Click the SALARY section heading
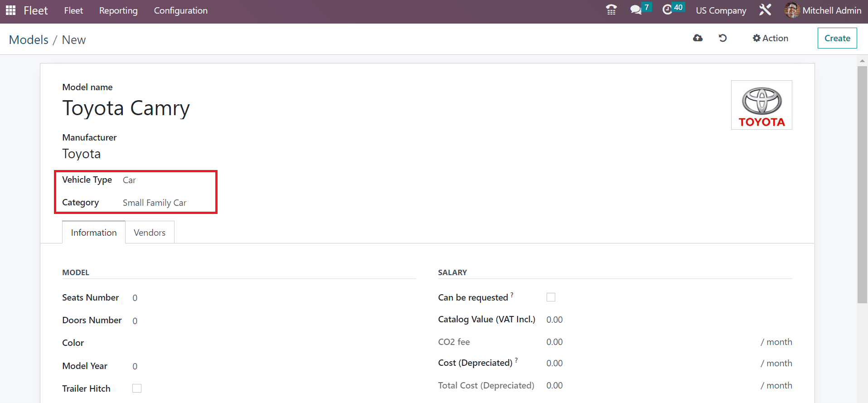The height and width of the screenshot is (403, 868). [452, 272]
